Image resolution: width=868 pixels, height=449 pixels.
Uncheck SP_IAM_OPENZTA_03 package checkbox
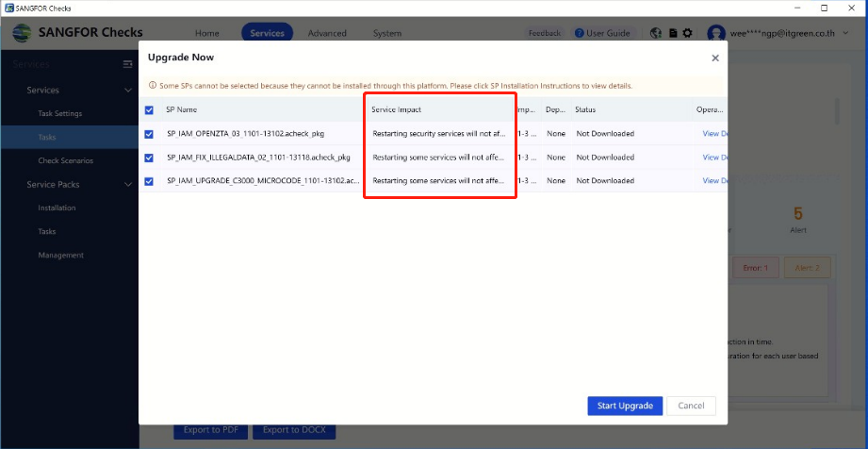pyautogui.click(x=149, y=134)
